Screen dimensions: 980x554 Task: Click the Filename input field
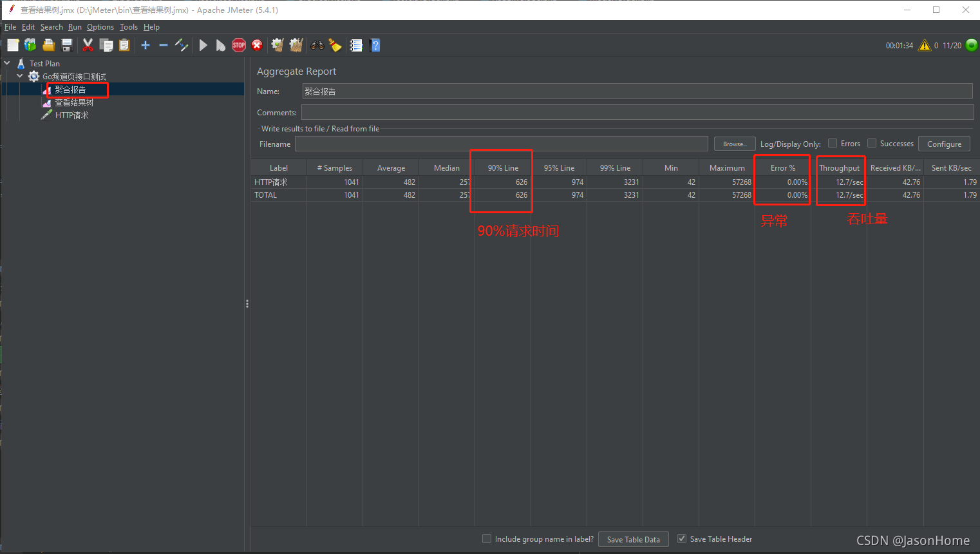502,144
